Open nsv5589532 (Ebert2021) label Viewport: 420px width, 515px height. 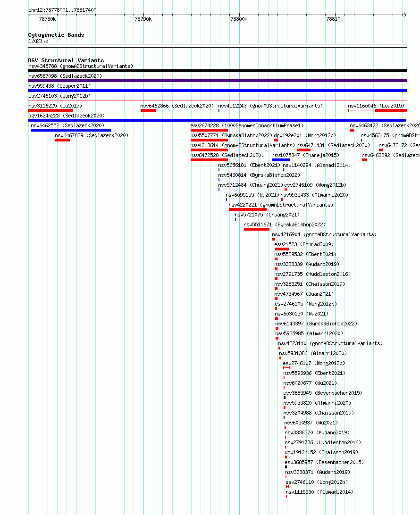(306, 254)
